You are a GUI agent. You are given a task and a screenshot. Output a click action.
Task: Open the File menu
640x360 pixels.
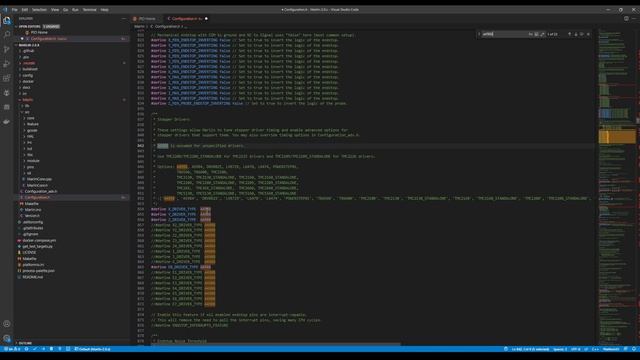click(x=15, y=9)
